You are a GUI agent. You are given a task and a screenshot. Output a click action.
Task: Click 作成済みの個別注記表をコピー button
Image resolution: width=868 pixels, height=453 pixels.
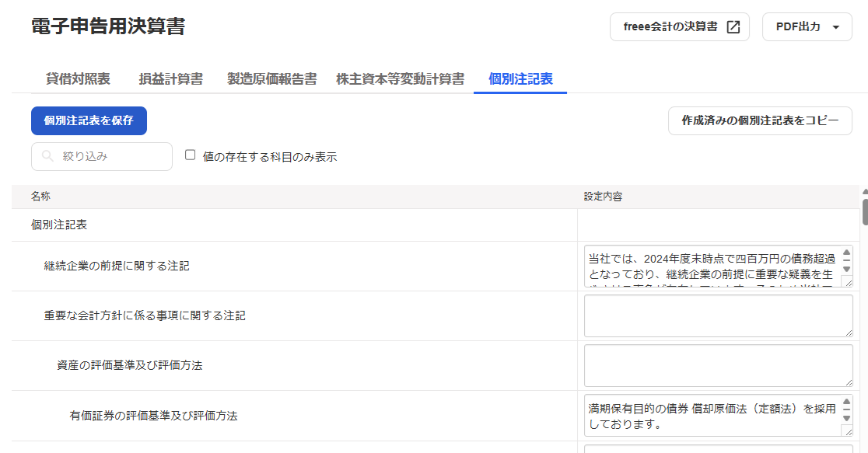coord(760,120)
